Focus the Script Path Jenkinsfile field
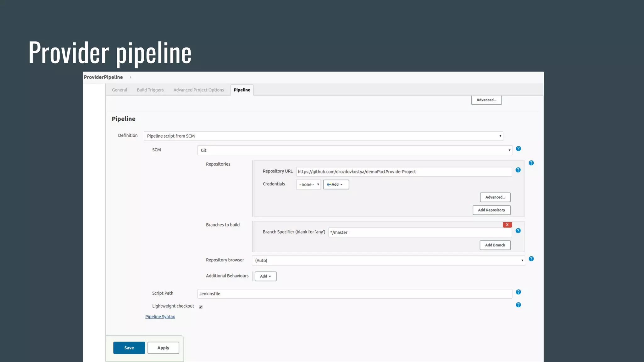644x362 pixels. tap(355, 294)
